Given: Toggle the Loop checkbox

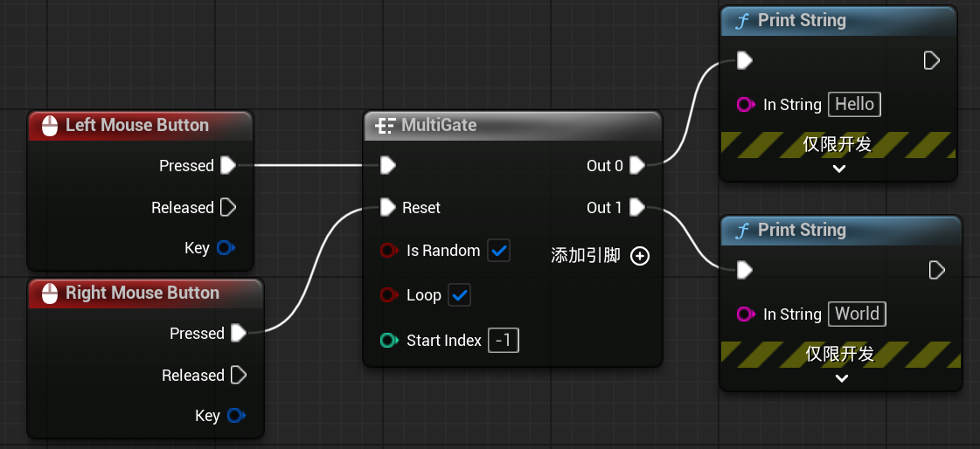Looking at the screenshot, I should 460,295.
